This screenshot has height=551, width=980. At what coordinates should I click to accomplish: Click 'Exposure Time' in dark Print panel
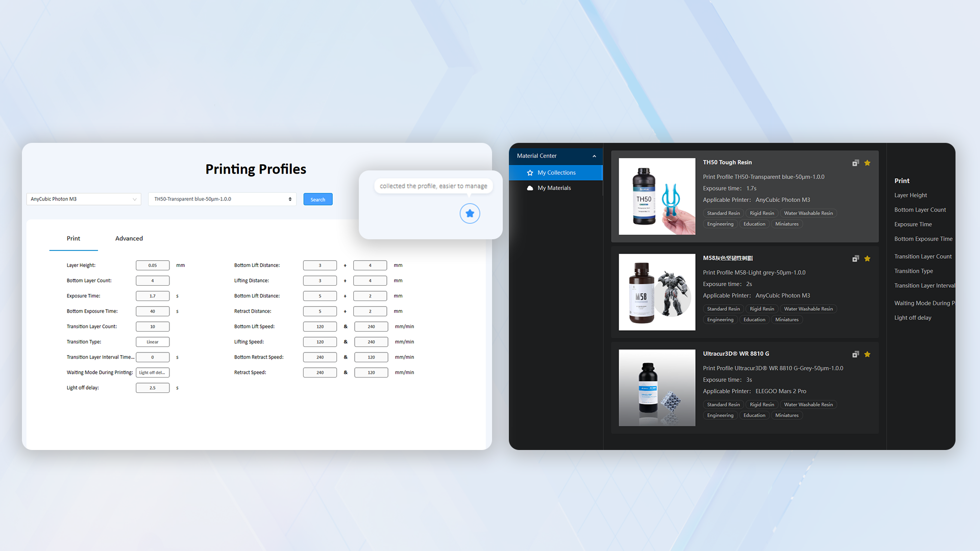(913, 224)
